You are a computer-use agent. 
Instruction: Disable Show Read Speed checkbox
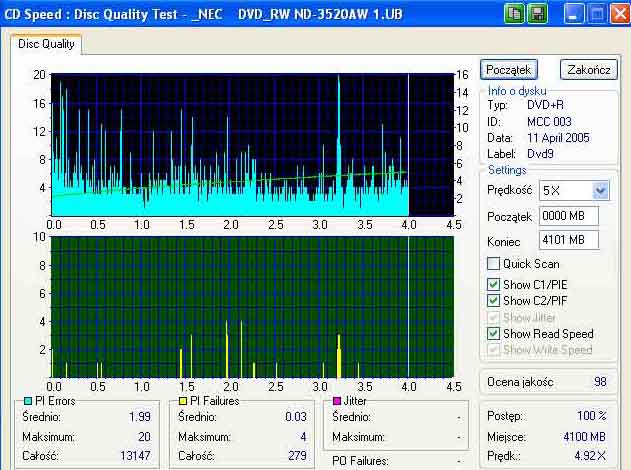493,334
